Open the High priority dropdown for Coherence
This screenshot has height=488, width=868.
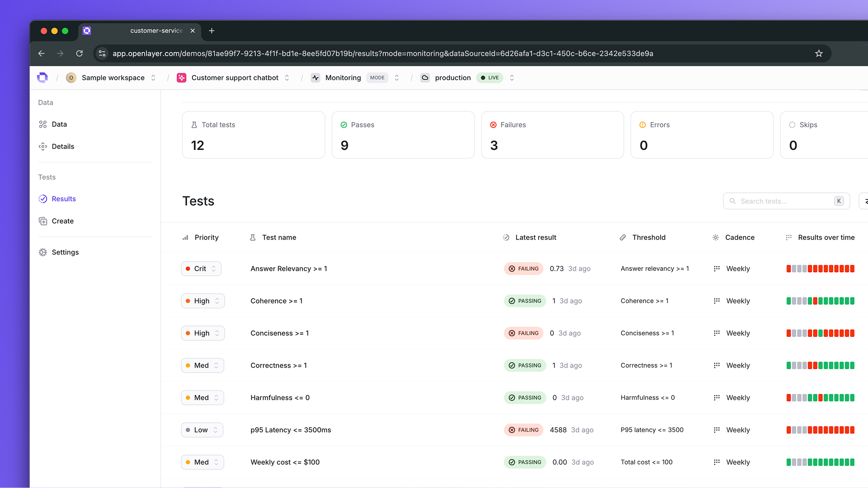coord(203,301)
